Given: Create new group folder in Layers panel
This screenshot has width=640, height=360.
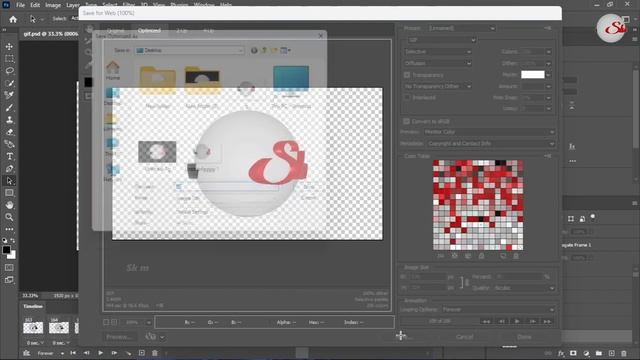Looking at the screenshot, I should (599, 353).
